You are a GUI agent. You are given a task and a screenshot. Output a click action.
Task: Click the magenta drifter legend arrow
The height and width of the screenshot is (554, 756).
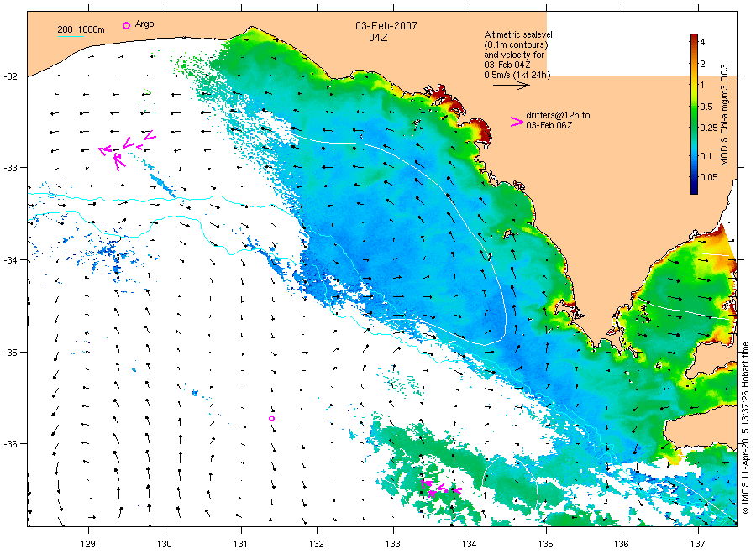pyautogui.click(x=517, y=122)
